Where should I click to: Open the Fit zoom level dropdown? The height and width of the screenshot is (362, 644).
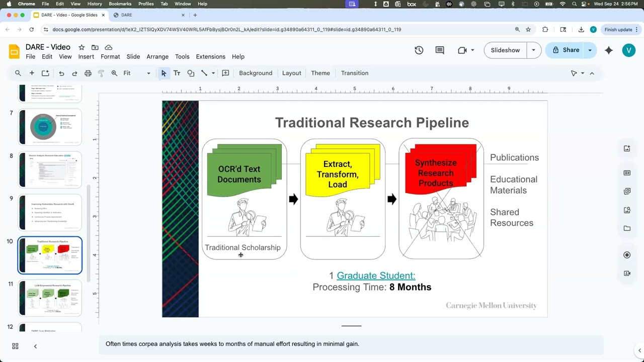(x=137, y=73)
